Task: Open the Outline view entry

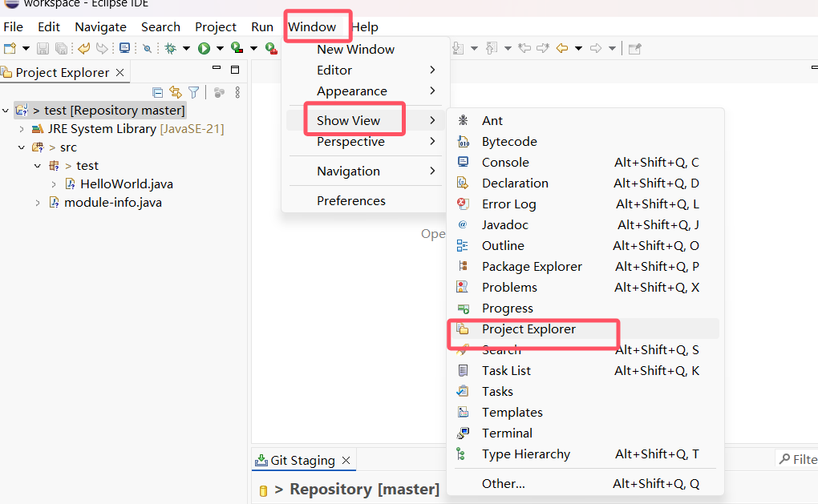Action: [585, 245]
